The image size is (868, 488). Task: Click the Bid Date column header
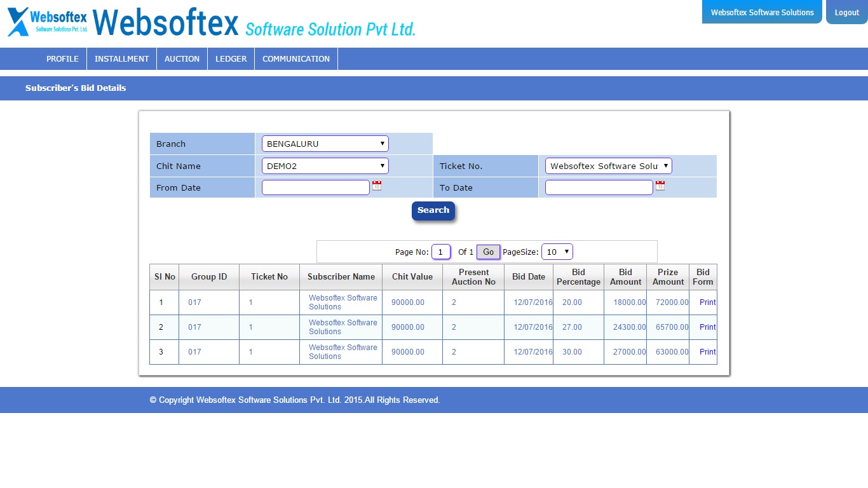[529, 277]
